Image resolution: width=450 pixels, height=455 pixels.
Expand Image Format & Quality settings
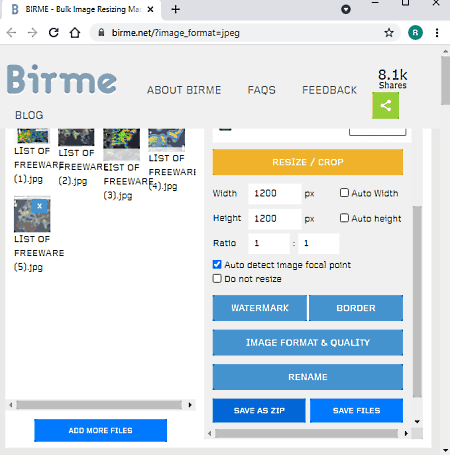308,343
